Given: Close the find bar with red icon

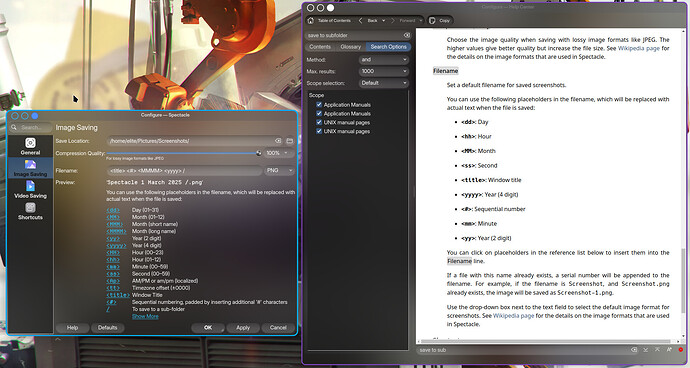Looking at the screenshot, I should click(681, 350).
